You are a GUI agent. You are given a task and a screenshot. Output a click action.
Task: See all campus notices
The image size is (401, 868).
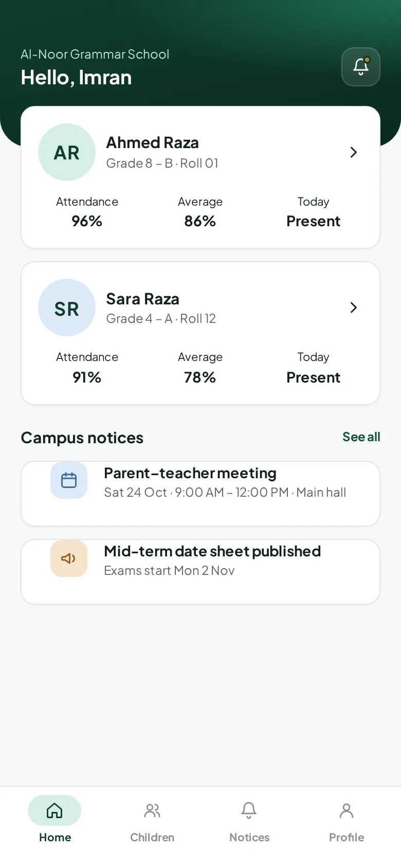coord(361,437)
